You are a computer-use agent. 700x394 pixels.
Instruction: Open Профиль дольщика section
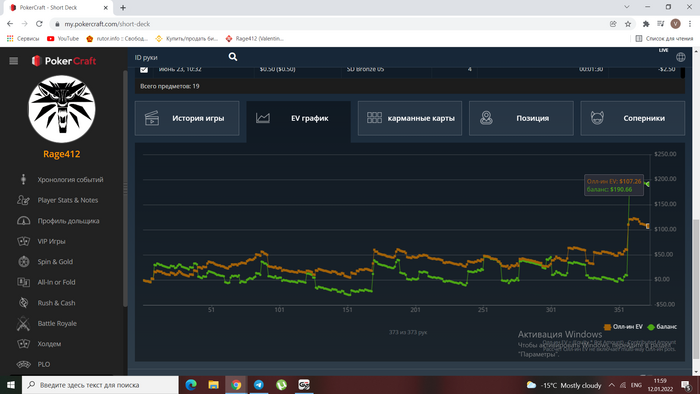tap(68, 220)
